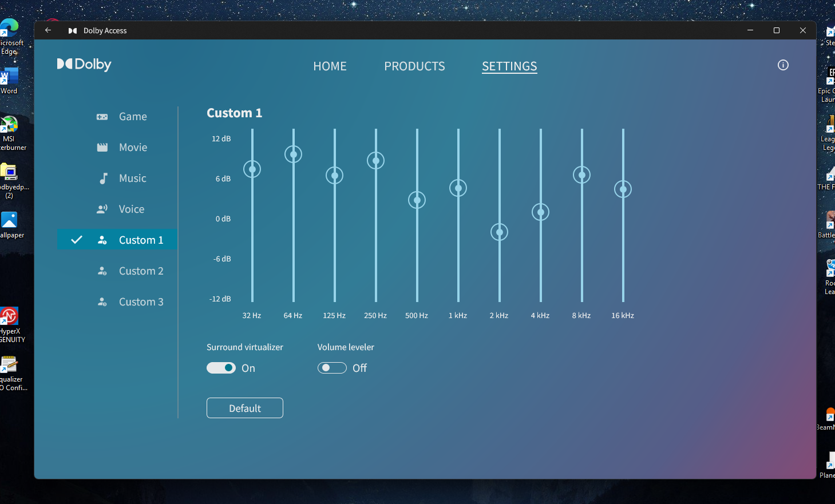
Task: Click the Custom 1 heading above the equalizer
Action: [x=234, y=113]
